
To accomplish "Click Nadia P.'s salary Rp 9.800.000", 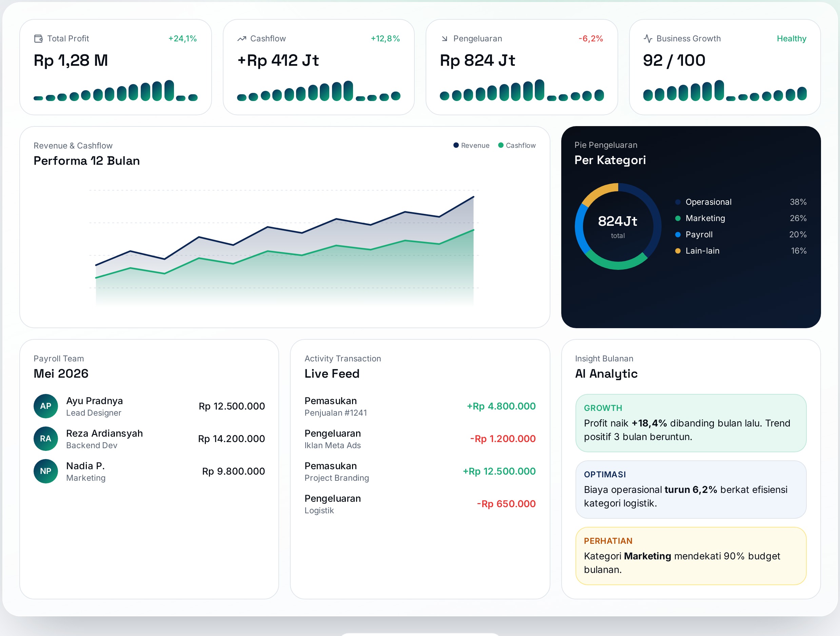I will point(233,471).
